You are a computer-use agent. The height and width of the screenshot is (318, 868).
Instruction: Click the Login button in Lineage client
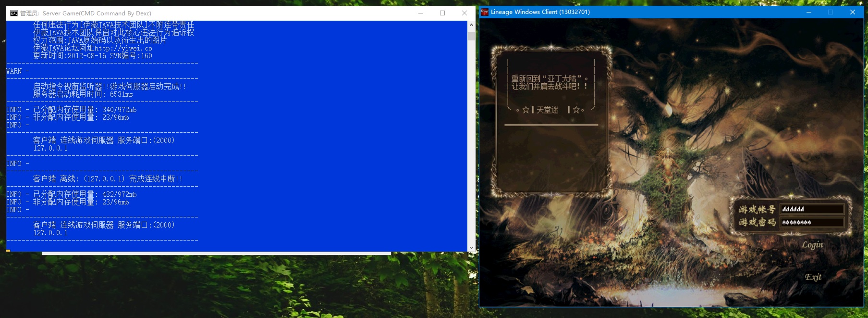pos(812,245)
